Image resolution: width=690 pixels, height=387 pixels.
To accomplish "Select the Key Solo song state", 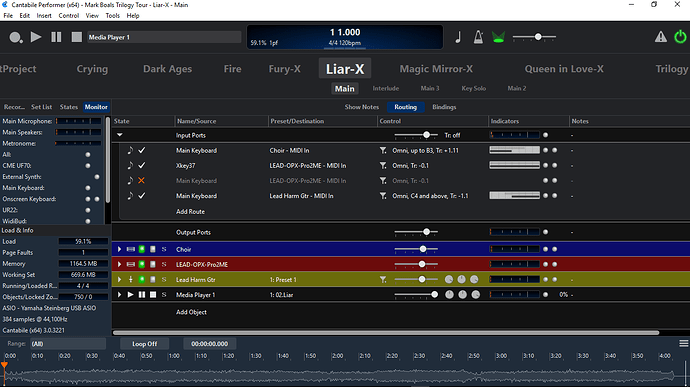I will click(473, 88).
